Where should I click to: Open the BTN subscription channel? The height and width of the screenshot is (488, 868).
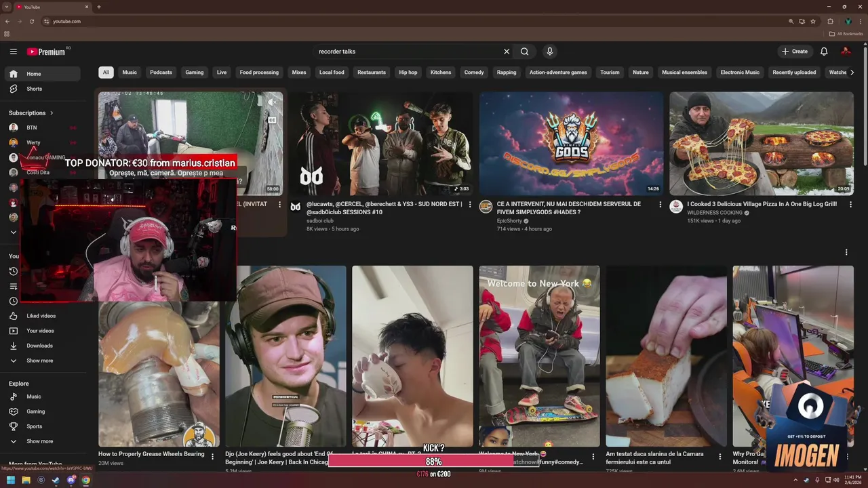[42, 127]
